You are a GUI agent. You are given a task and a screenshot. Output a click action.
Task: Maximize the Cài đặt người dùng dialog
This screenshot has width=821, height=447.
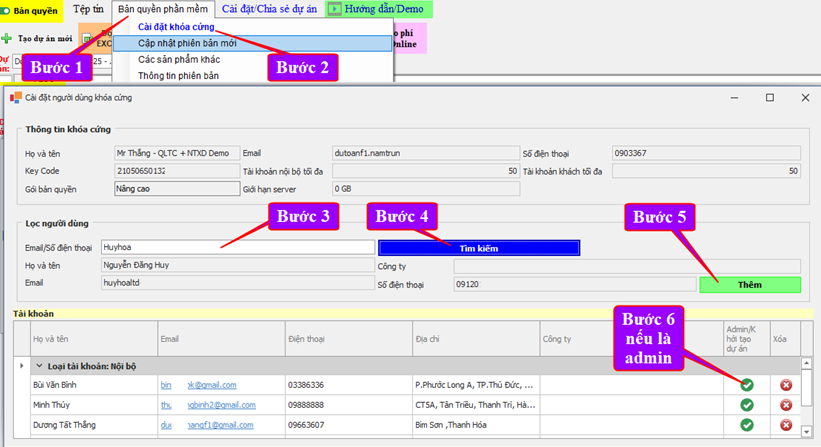(770, 97)
